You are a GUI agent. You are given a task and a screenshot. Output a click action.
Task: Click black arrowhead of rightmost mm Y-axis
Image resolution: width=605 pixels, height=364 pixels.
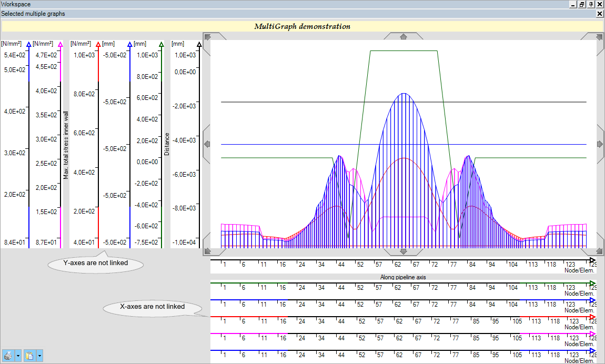[199, 44]
